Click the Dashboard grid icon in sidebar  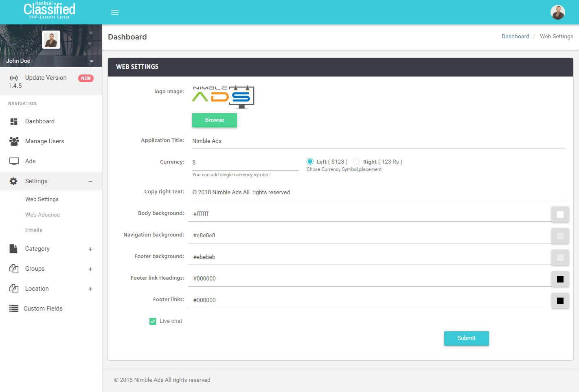[14, 121]
